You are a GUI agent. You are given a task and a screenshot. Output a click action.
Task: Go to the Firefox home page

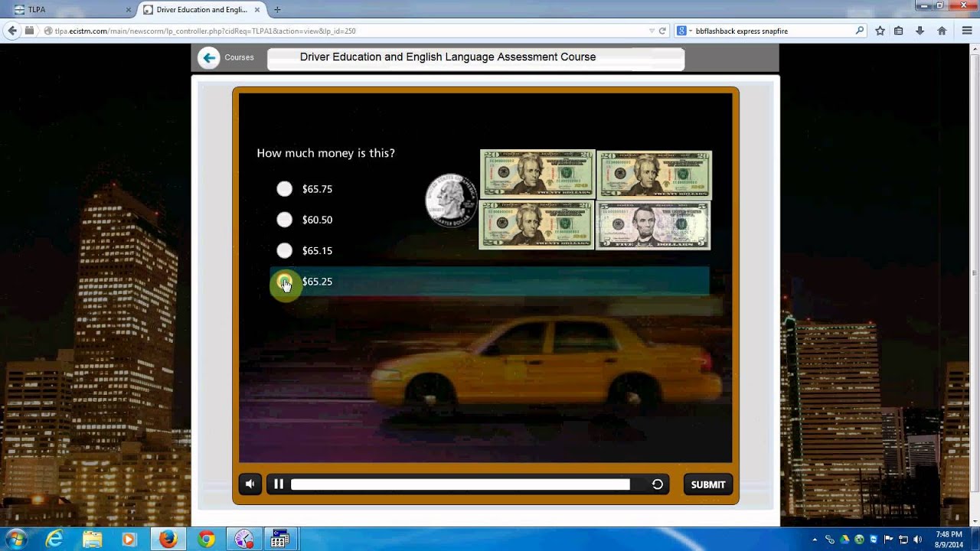942,31
